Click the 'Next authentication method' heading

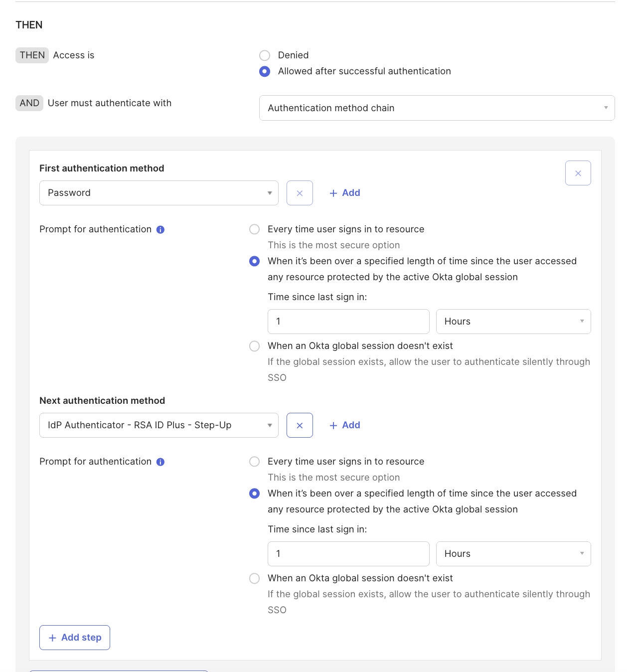coord(102,401)
